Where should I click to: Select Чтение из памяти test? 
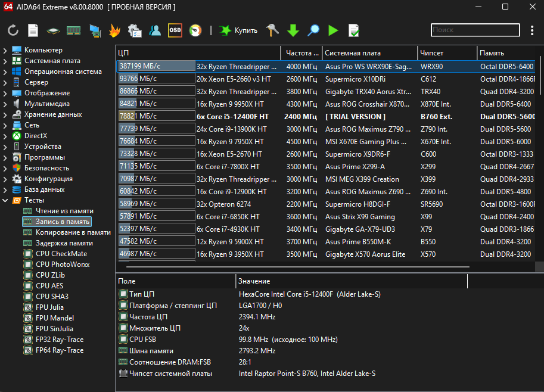pyautogui.click(x=64, y=211)
